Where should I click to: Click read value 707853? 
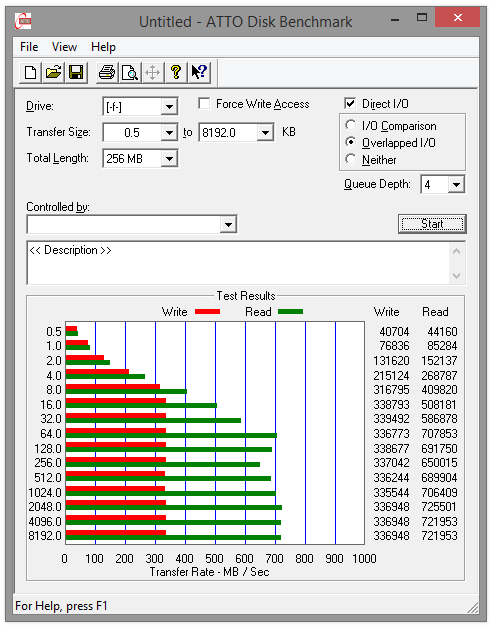click(439, 434)
